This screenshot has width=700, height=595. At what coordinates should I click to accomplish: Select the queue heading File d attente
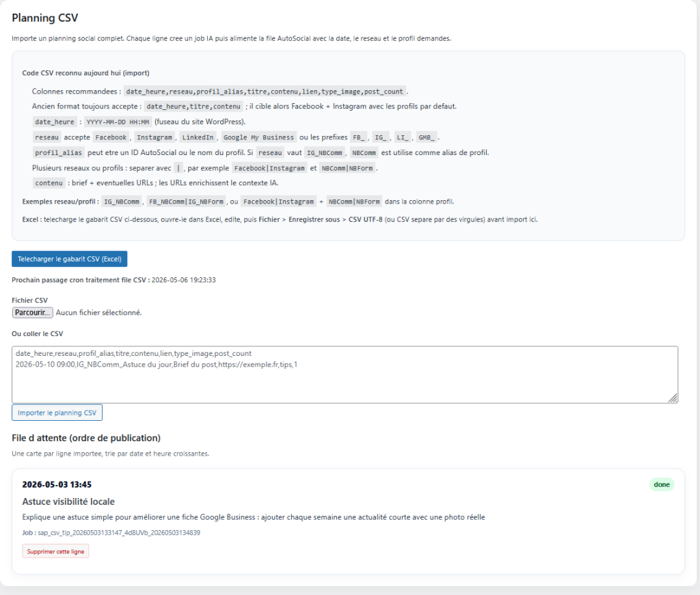click(86, 438)
